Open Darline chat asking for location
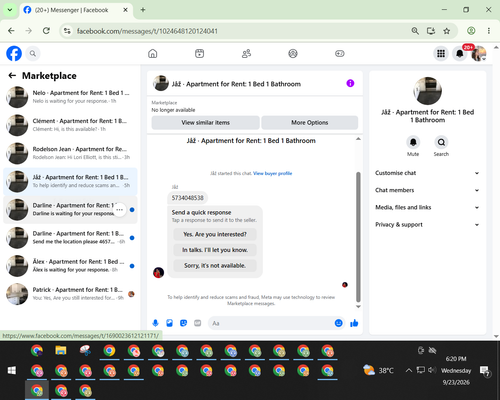Screen dimensions: 500x400 point(70,238)
